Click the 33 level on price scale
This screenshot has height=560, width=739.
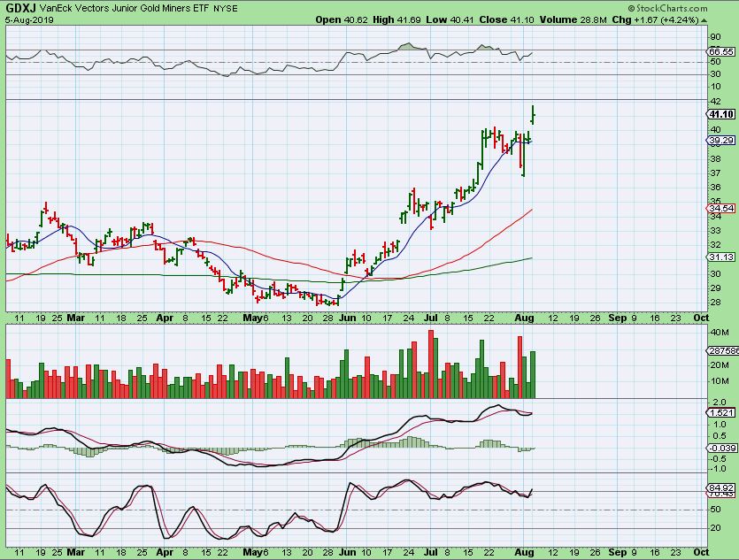pyautogui.click(x=715, y=230)
